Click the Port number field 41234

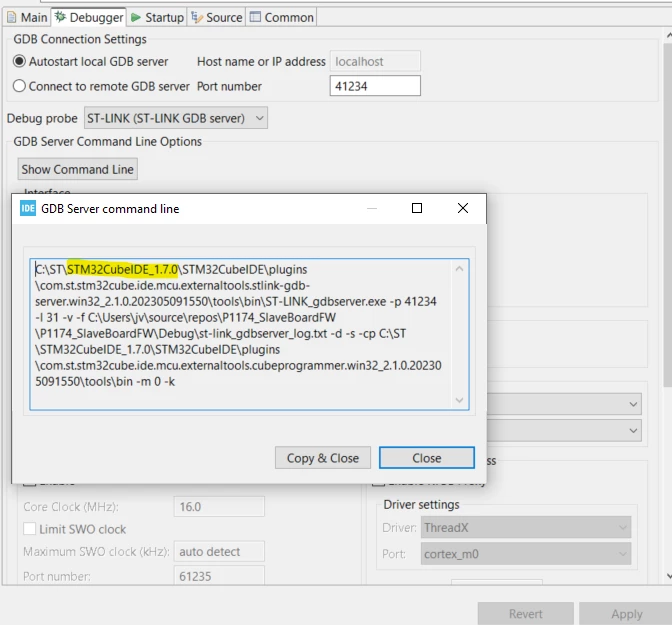click(375, 86)
